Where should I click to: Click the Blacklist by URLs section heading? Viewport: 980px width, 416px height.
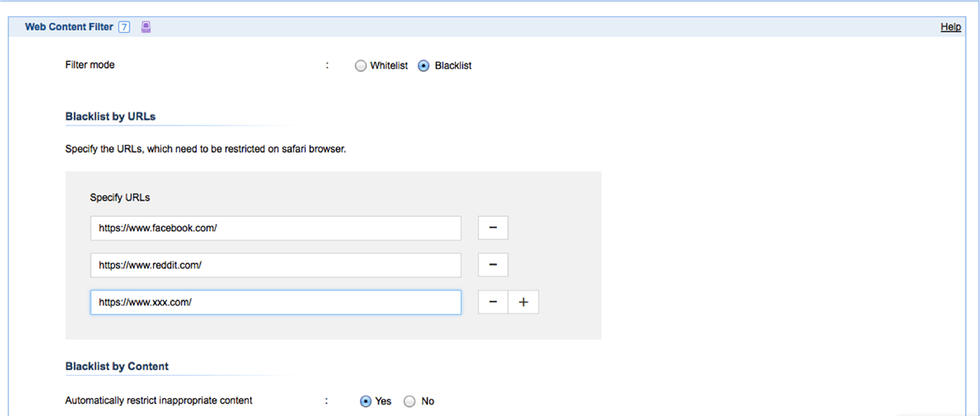111,117
